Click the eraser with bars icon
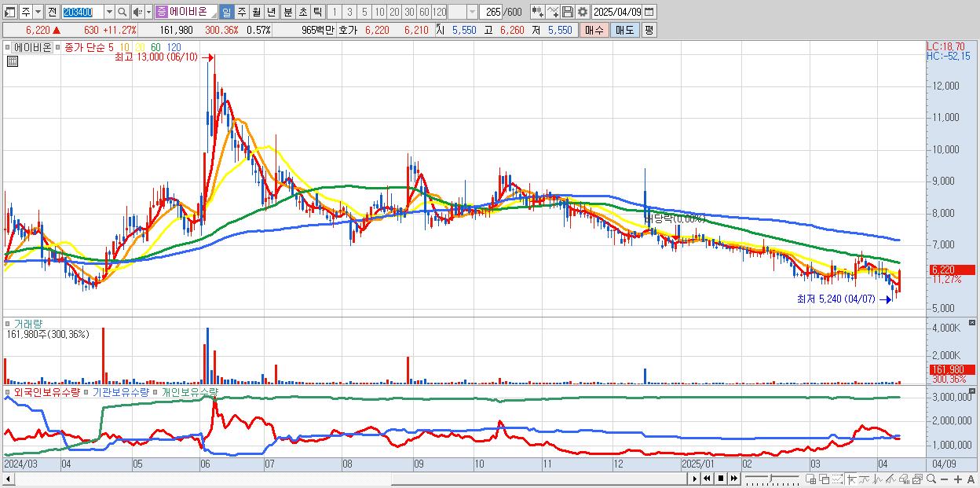The height and width of the screenshot is (488, 980). pyautogui.click(x=904, y=479)
